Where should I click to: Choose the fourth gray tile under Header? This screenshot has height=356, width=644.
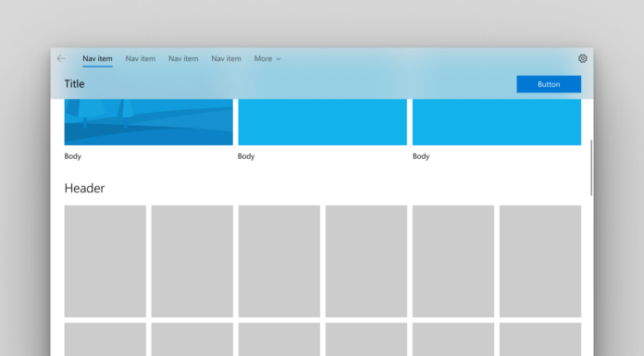pos(366,261)
